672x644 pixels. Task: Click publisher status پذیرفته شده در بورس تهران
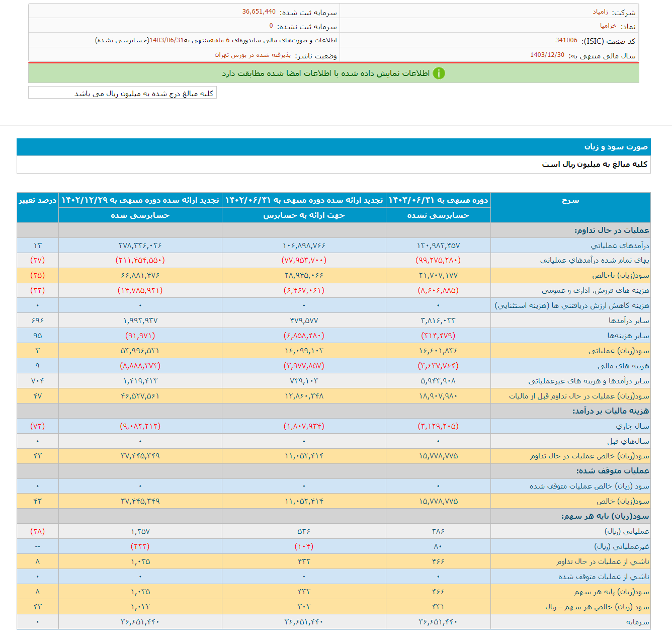(253, 55)
